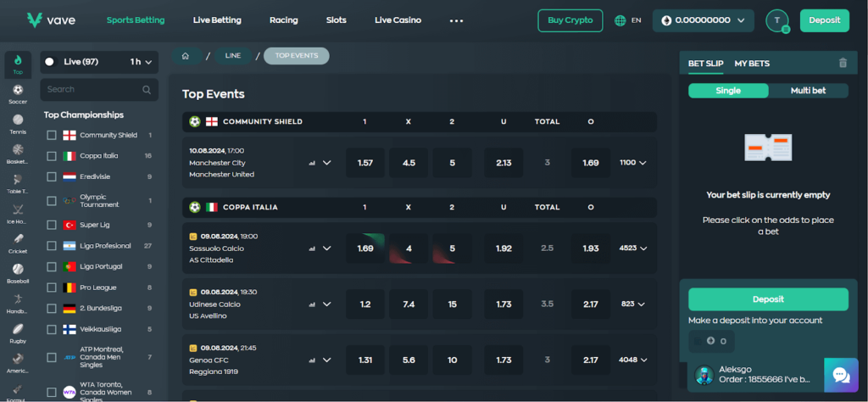Open statistics icon for Genoa CFC match
868x402 pixels.
312,360
